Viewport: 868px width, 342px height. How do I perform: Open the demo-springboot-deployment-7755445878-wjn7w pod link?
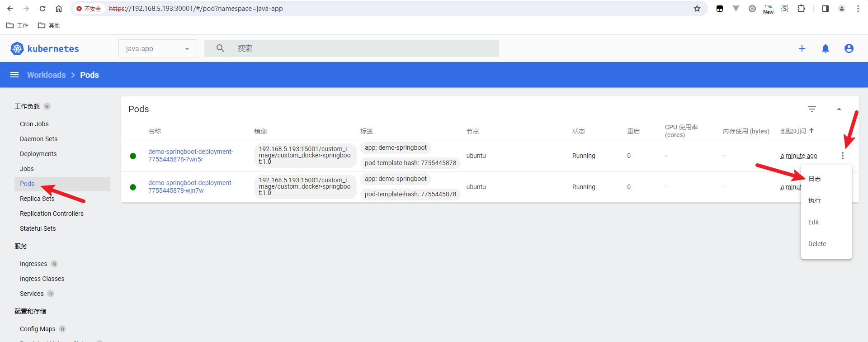190,186
